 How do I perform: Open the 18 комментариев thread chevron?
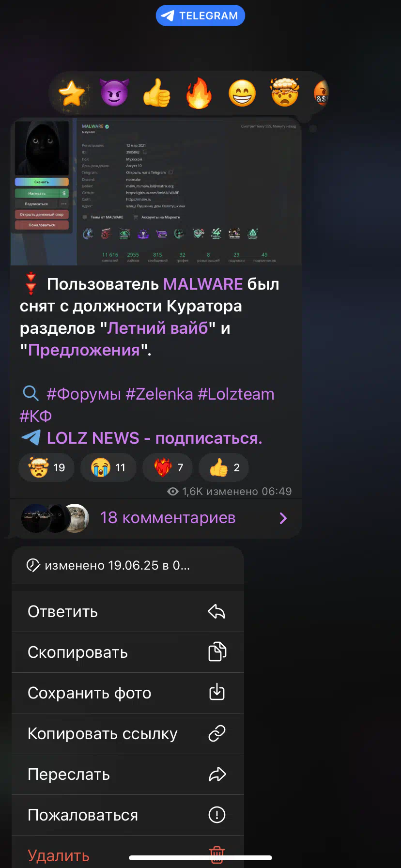283,518
